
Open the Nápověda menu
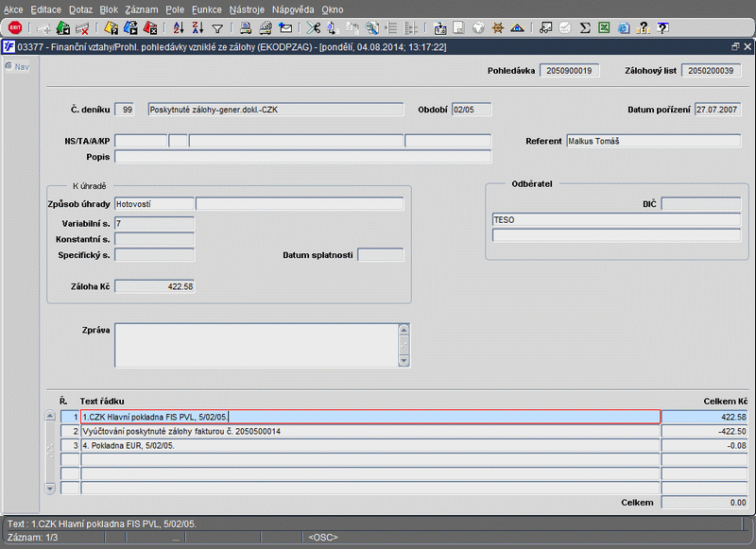click(x=293, y=9)
